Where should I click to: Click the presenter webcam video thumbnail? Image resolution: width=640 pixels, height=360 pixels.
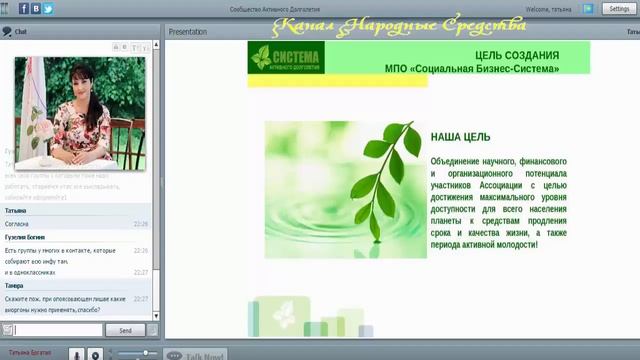tap(80, 113)
